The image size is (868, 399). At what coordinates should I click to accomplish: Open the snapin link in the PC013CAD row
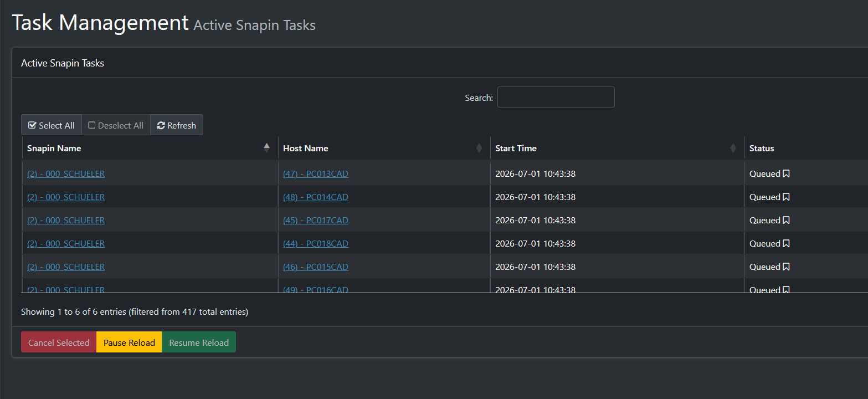[66, 174]
